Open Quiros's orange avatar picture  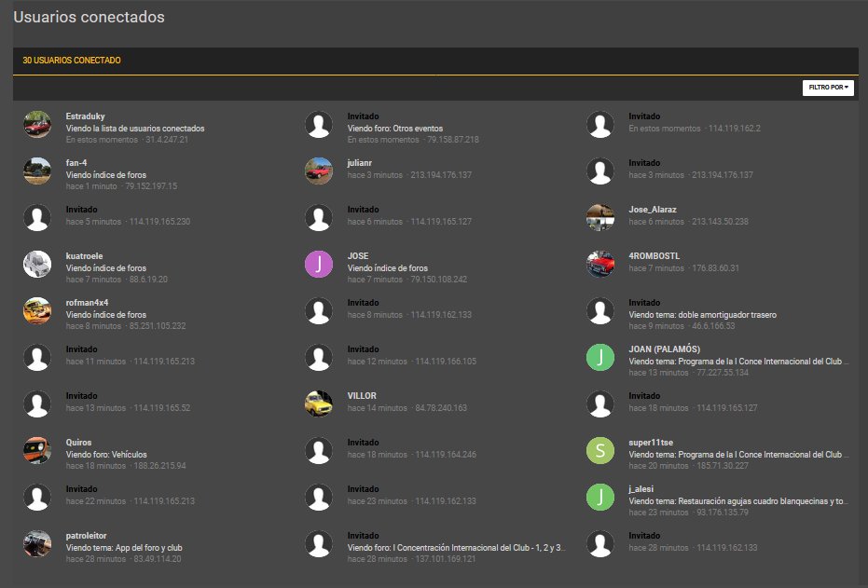pyautogui.click(x=37, y=450)
